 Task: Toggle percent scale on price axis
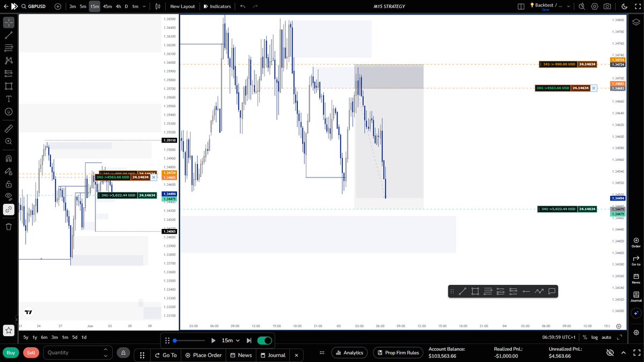coord(584,337)
